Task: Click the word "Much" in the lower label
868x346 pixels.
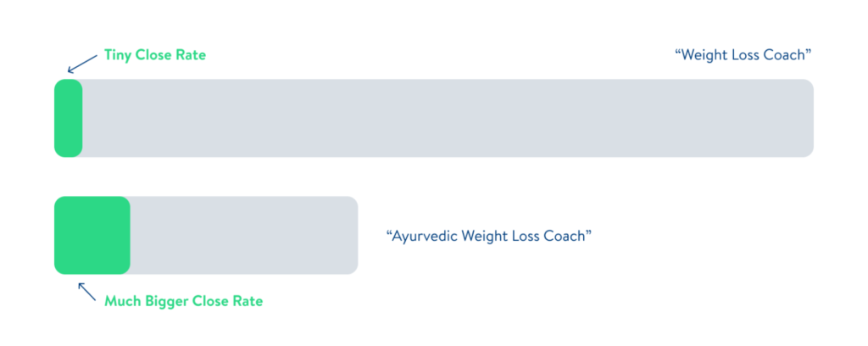Action: click(x=123, y=301)
